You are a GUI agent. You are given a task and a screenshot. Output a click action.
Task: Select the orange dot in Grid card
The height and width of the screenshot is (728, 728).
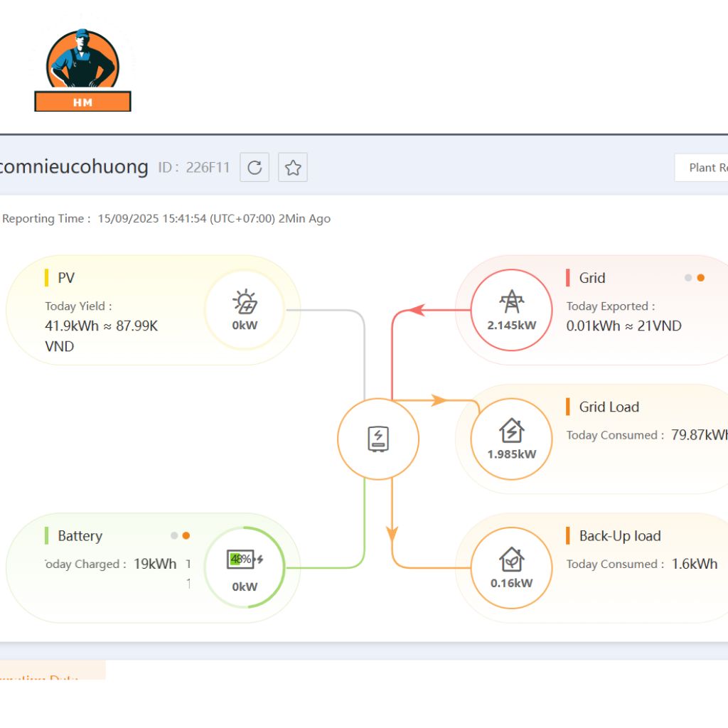[701, 278]
